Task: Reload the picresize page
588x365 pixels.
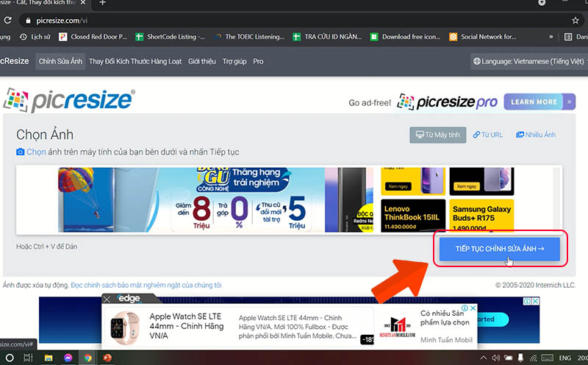Action: coord(7,21)
